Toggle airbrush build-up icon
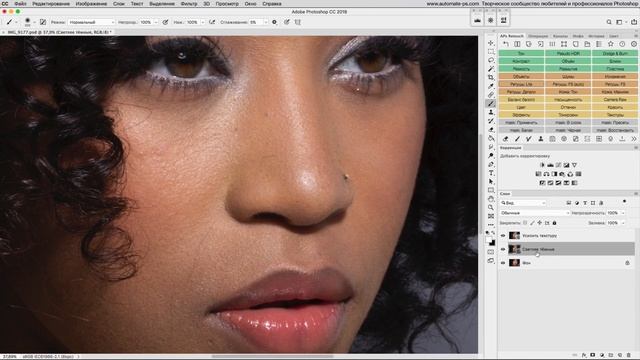The height and width of the screenshot is (360, 640). (212, 22)
